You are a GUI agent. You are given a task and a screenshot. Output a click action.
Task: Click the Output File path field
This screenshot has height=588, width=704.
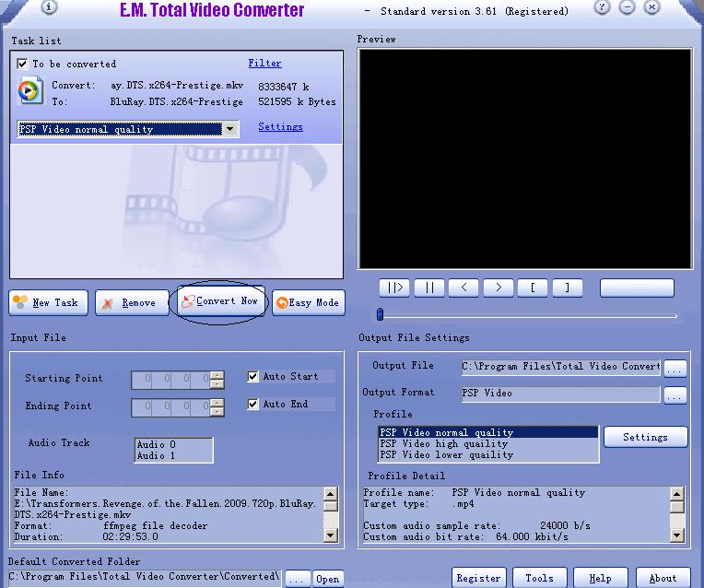pyautogui.click(x=561, y=367)
